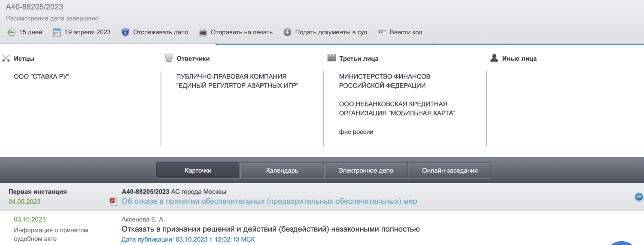
Task: Collapse the Первая инстанция section with minus button
Action: coord(638,197)
